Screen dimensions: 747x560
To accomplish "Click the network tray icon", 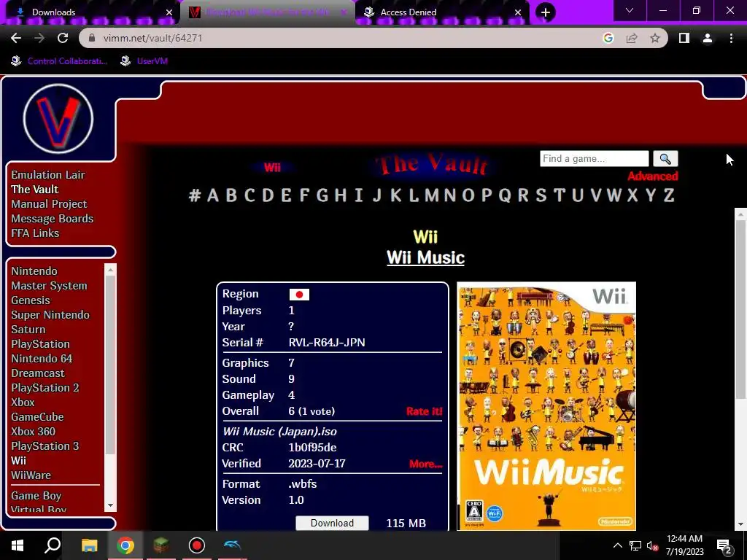I will pyautogui.click(x=635, y=545).
